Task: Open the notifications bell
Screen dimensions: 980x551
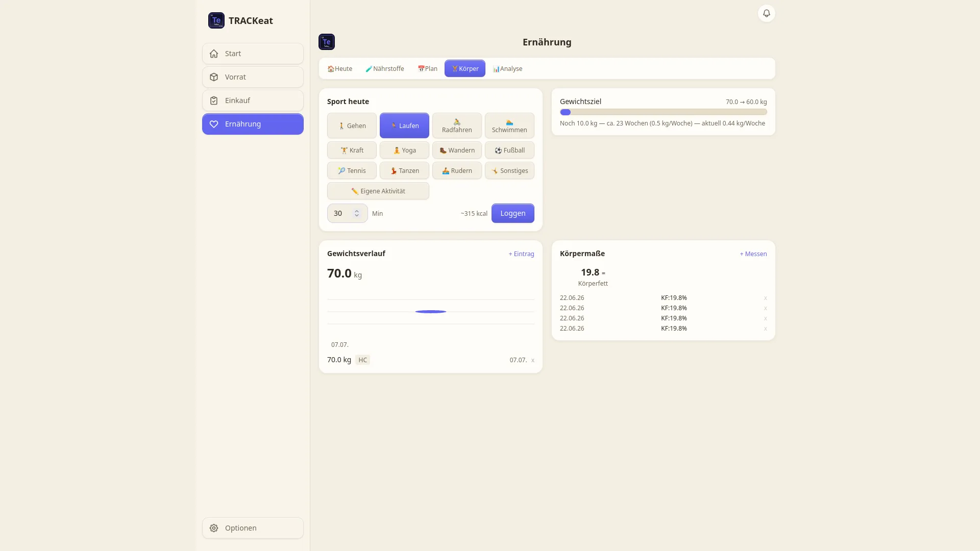Action: coord(766,13)
